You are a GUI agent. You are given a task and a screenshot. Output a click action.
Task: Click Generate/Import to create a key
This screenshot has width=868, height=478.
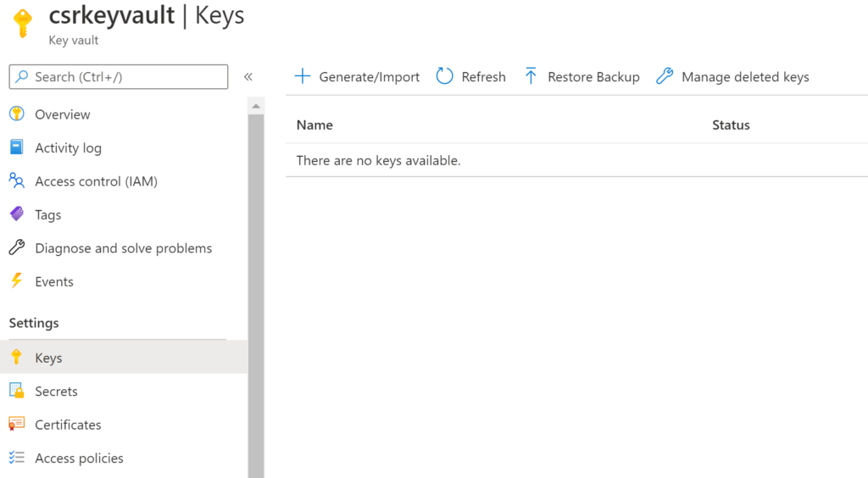[357, 77]
